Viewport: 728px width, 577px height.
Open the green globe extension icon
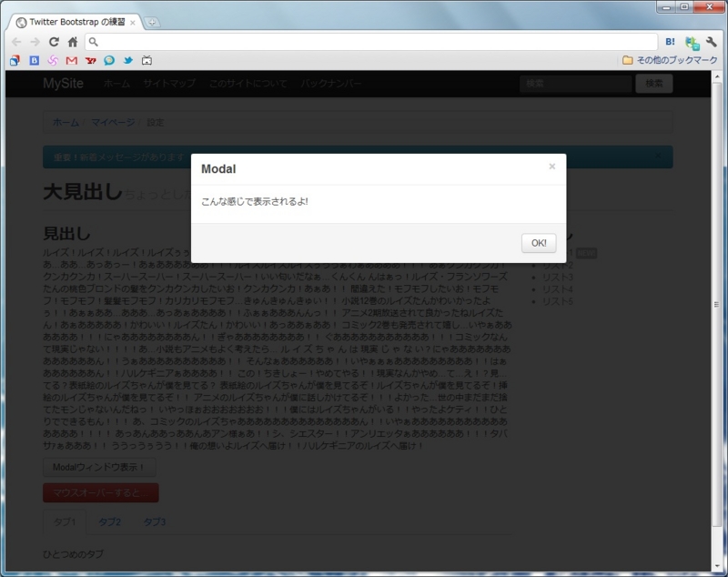click(x=692, y=43)
